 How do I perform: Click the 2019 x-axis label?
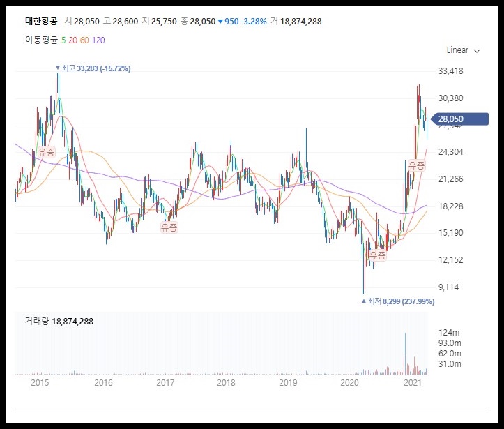point(288,383)
